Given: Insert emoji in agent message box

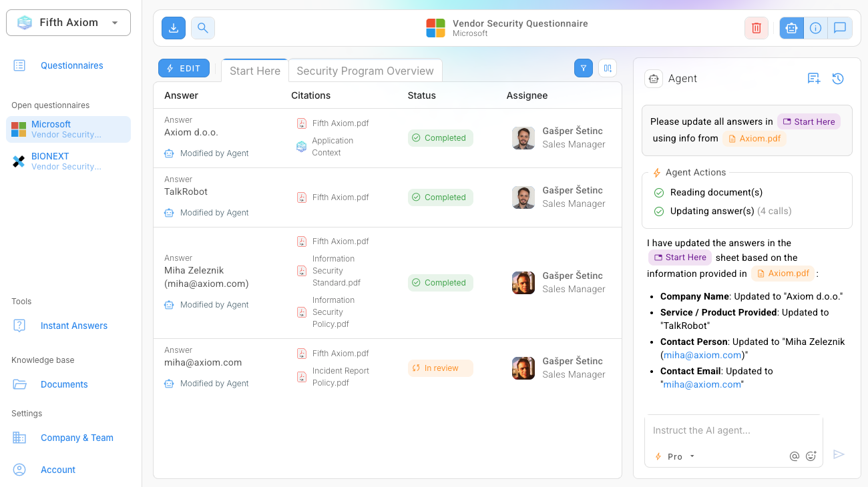Looking at the screenshot, I should coord(811,456).
